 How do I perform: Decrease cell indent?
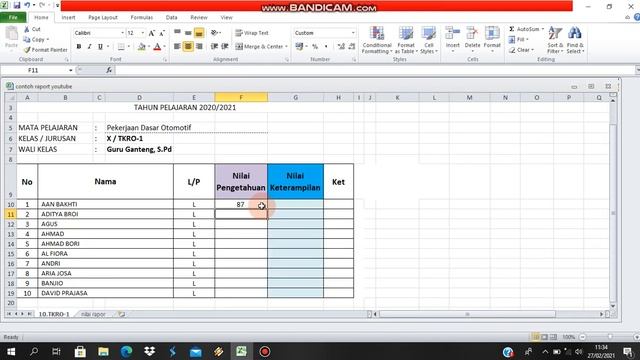point(214,47)
